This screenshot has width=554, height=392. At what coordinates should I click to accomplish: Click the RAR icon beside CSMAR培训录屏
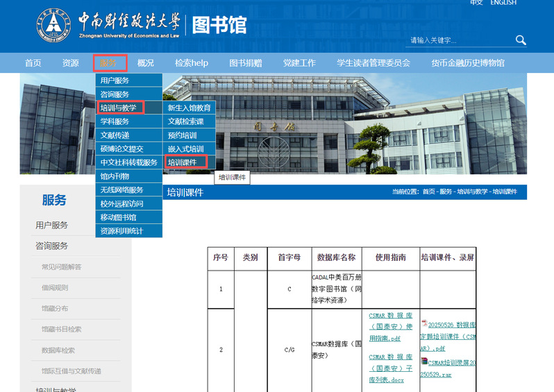[424, 361]
